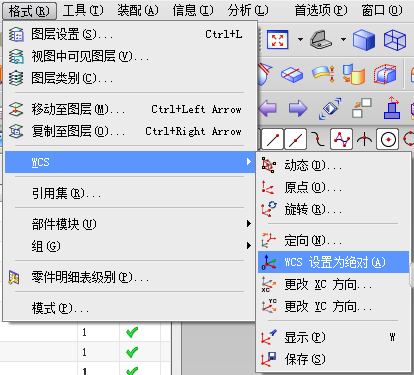The image size is (414, 375).
Task: Select 移动至图层(M) menu entry
Action: 130,109
